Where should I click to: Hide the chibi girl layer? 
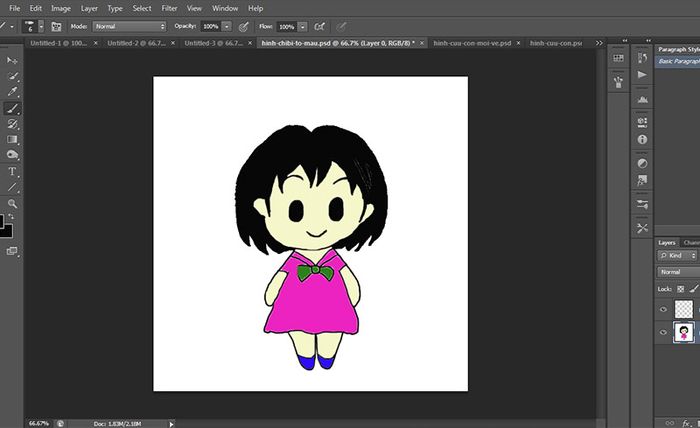[x=663, y=332]
